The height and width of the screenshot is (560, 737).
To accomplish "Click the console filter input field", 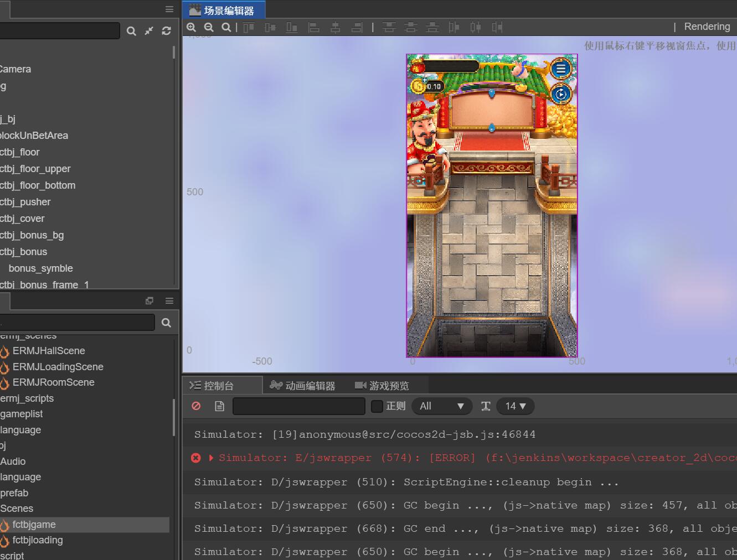I will coord(299,406).
